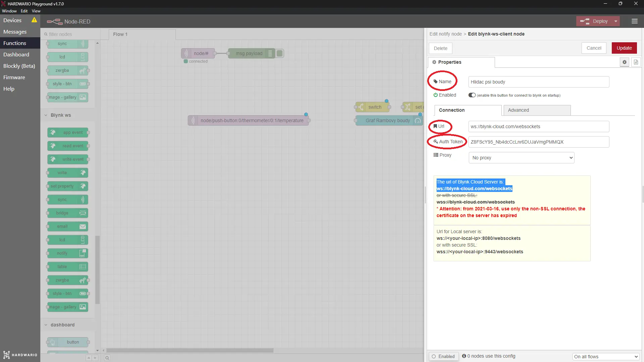Open the On all flows scope dropdown
Viewport: 644px width, 362px height.
tap(605, 356)
